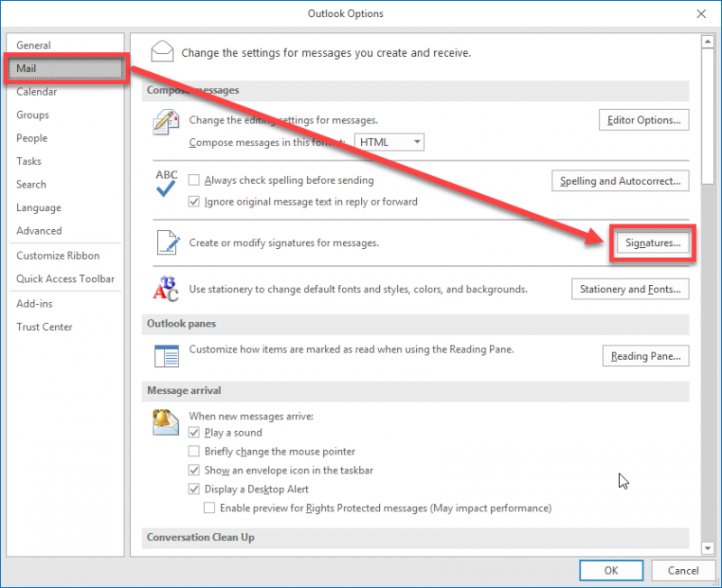This screenshot has height=588, width=722.
Task: Enable Briefly change the mouse pointer
Action: tap(194, 452)
